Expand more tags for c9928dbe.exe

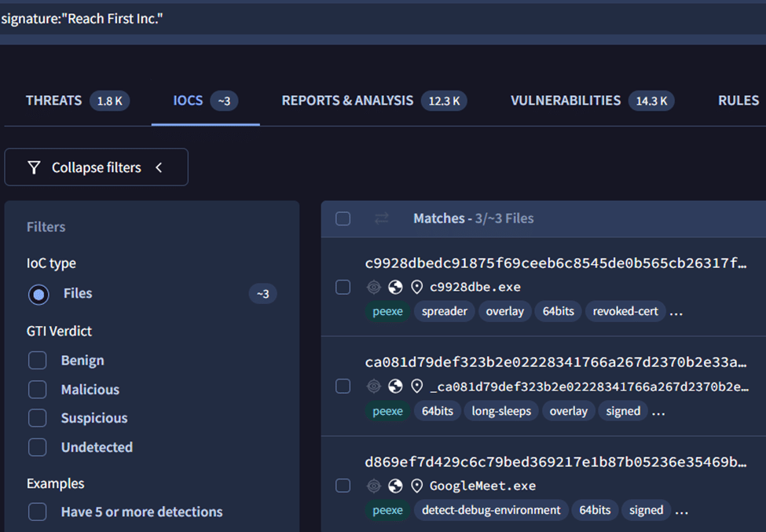[x=676, y=312]
